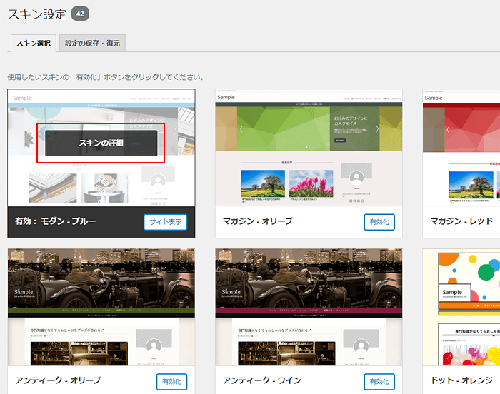Click the avatar icon in アンティーク・ワイン preview
500x394 pixels.
click(361, 346)
